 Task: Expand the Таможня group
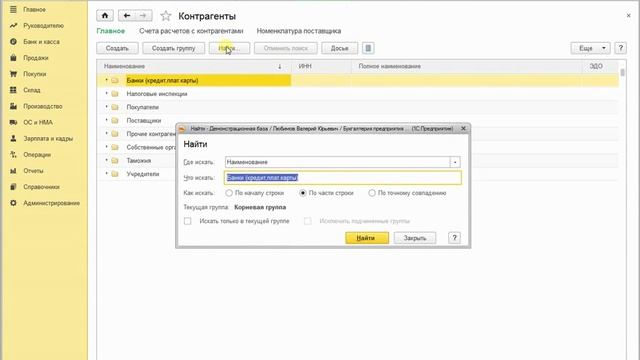point(106,160)
